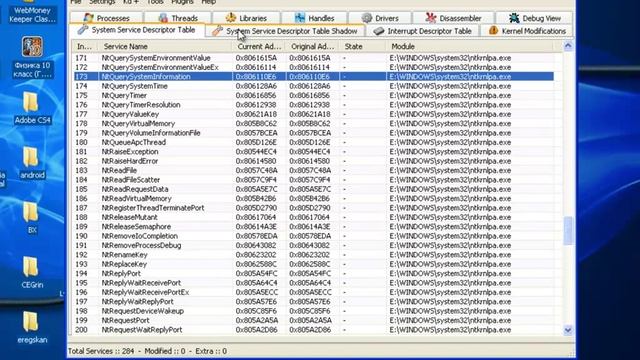640x360 pixels.
Task: Select the NtQueryVirtualMemory service
Action: [313, 124]
